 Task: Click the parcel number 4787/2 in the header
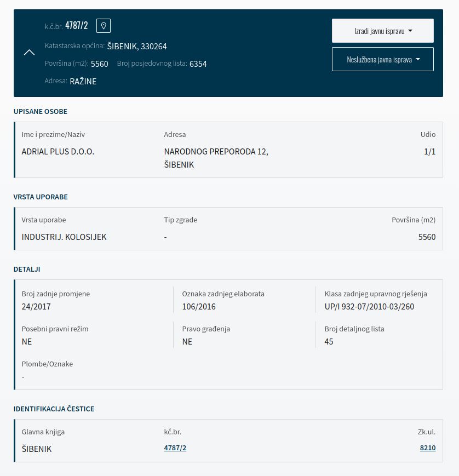(x=76, y=25)
